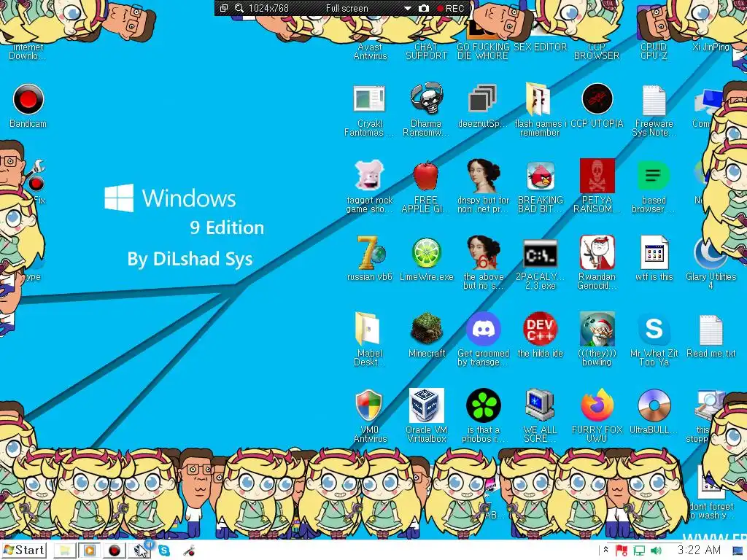Click the REC button in the Bandicam bar
747x560 pixels.
tap(451, 8)
